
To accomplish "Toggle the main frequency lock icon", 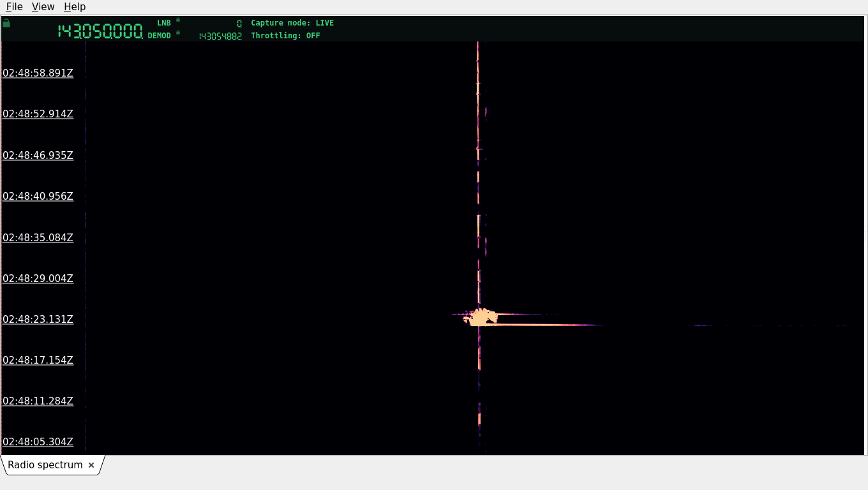I will [x=6, y=23].
